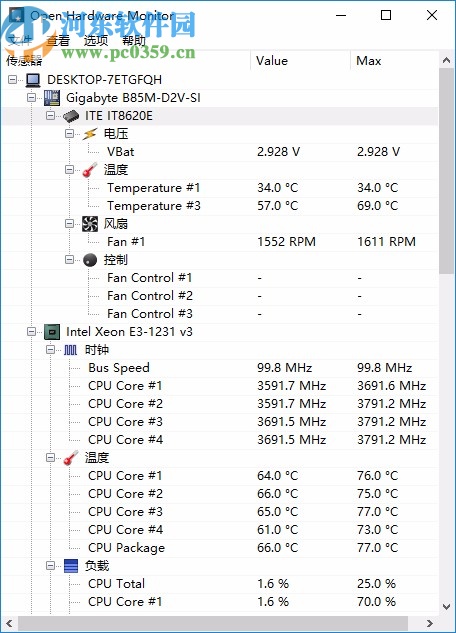Click the Value column header
This screenshot has height=633, width=456.
pos(300,61)
